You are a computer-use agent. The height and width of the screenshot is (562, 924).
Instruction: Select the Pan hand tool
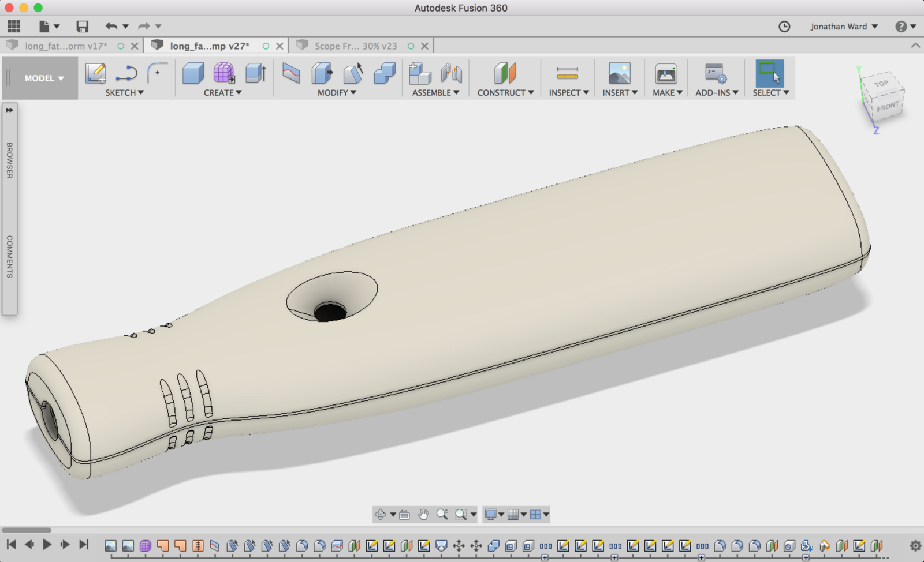tap(423, 514)
